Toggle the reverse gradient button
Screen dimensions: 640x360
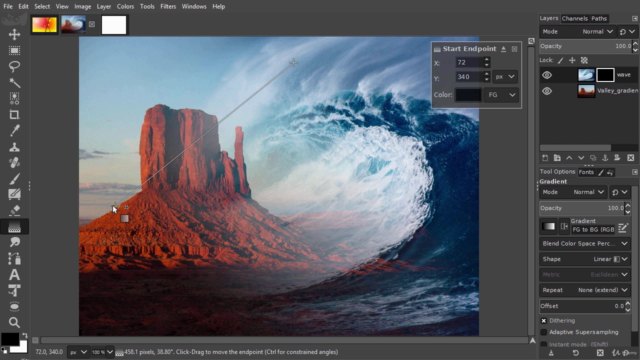coord(564,227)
